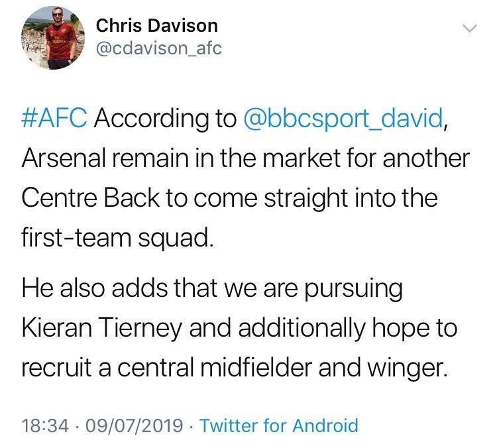Visit the @bbcsport_david mention
Screen dimensions: 497x448
(344, 119)
